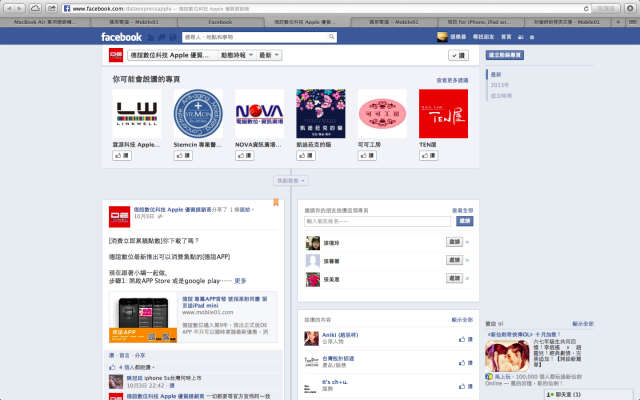Switch to the Facebook browser tab
Viewport: 640px width, 400px height.
(220, 22)
